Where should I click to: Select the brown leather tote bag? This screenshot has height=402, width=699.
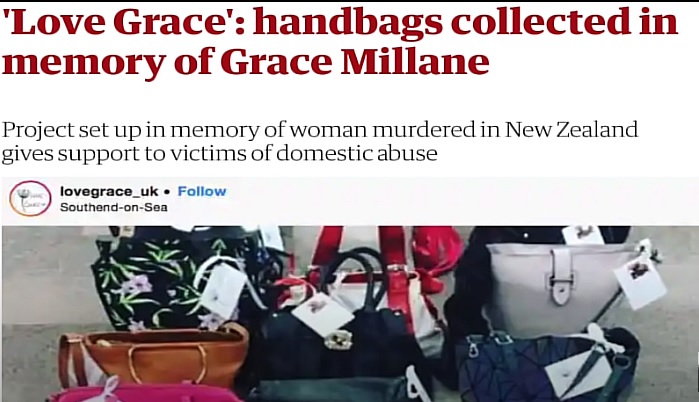tap(154, 354)
